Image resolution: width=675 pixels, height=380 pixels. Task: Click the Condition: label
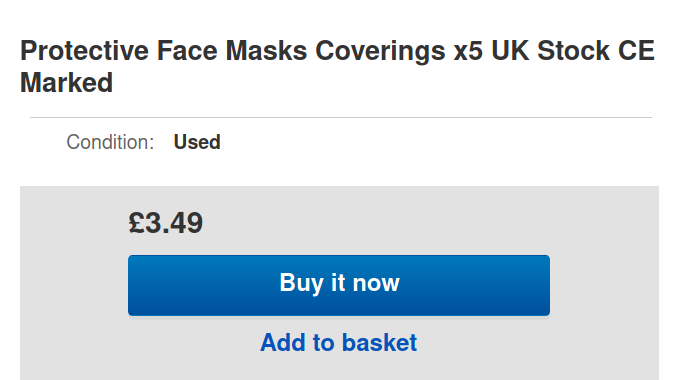[110, 142]
